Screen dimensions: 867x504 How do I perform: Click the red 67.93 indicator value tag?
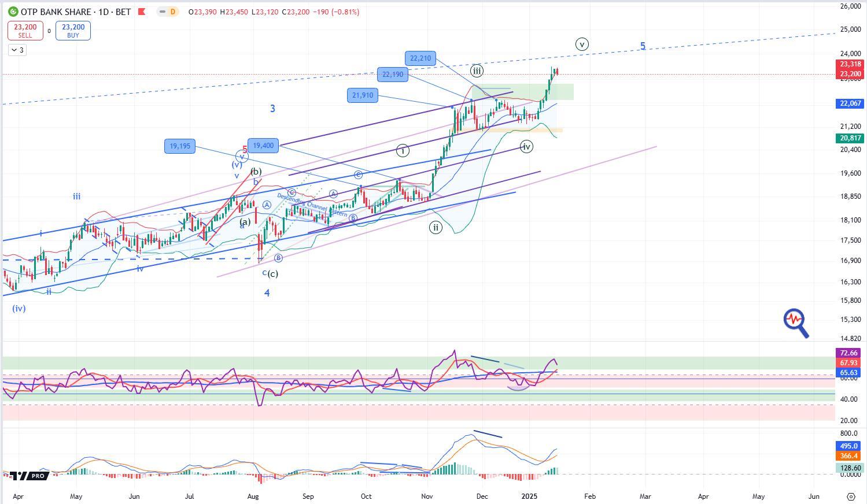pyautogui.click(x=848, y=363)
